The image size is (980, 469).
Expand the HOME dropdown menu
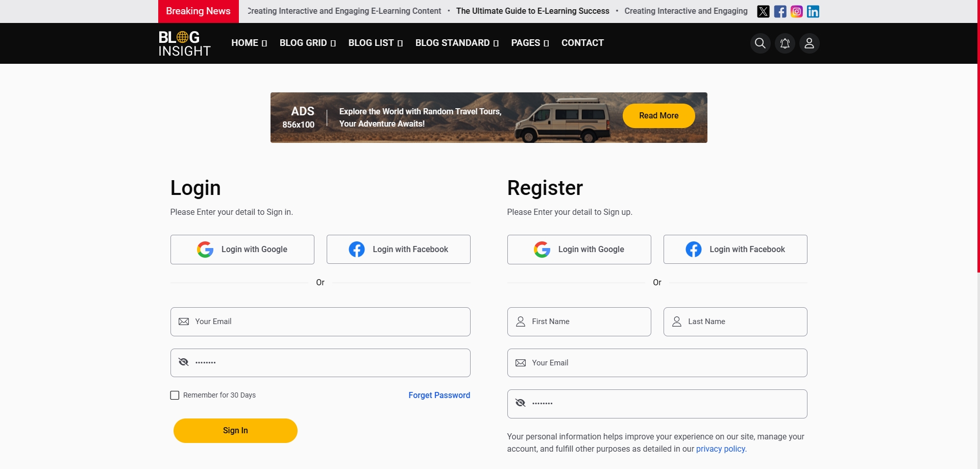pos(249,43)
